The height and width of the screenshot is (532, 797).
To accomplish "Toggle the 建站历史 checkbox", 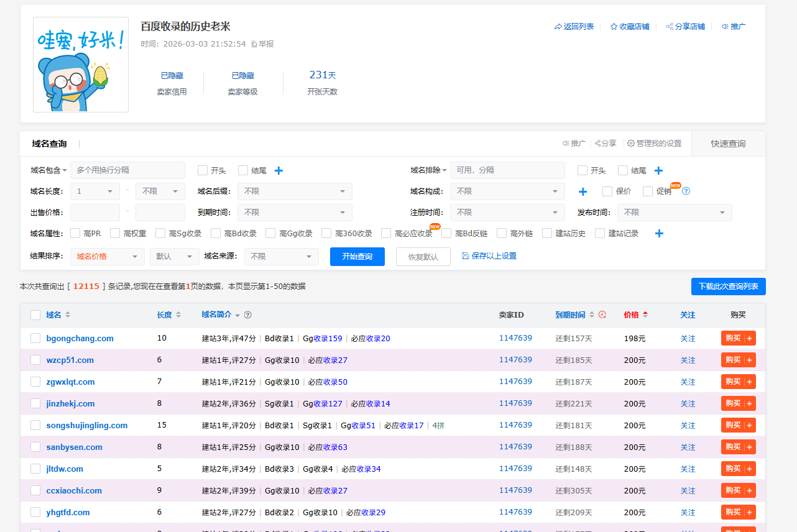I will pyautogui.click(x=547, y=233).
